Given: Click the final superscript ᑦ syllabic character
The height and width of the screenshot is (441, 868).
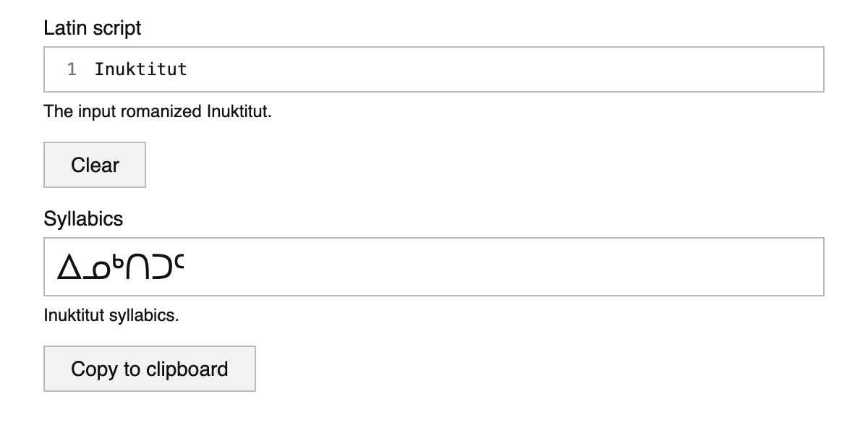Looking at the screenshot, I should (x=179, y=262).
